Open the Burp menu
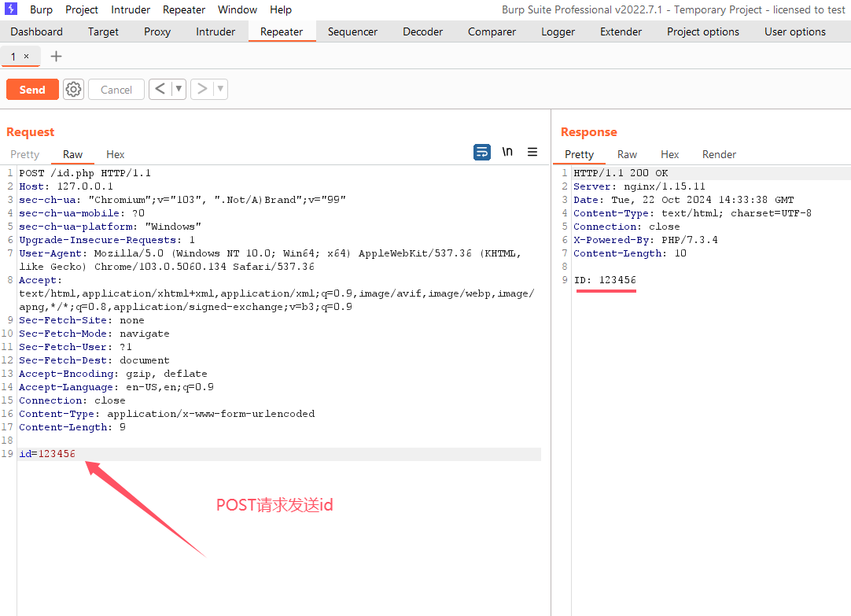The height and width of the screenshot is (616, 851). 41,9
